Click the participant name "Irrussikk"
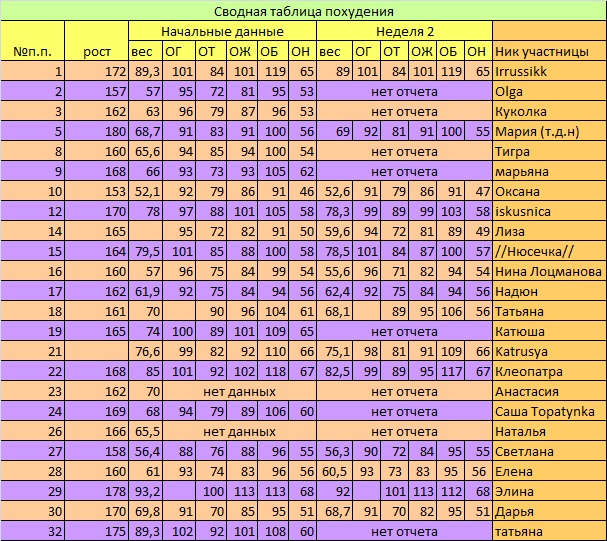 pos(523,71)
